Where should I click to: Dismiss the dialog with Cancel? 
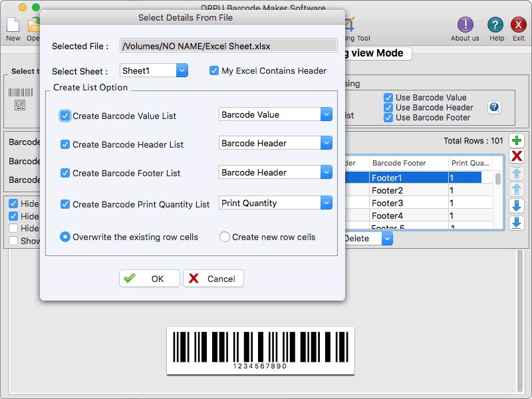click(x=213, y=278)
